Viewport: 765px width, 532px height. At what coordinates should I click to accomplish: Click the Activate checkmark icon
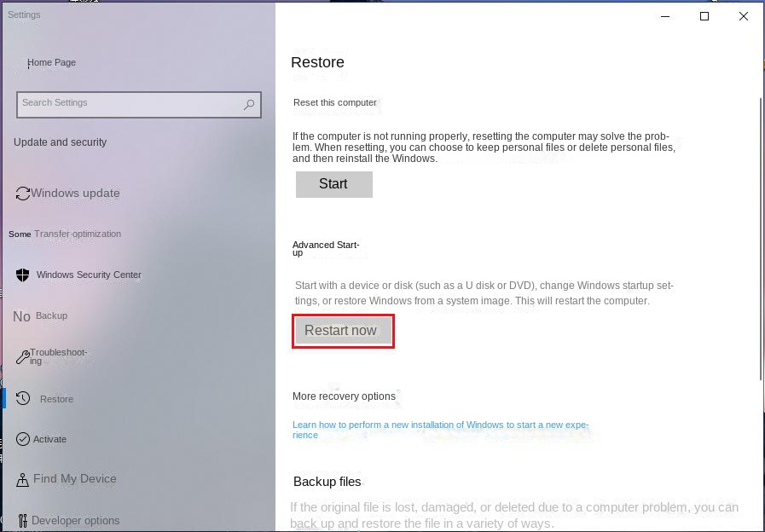tap(21, 439)
